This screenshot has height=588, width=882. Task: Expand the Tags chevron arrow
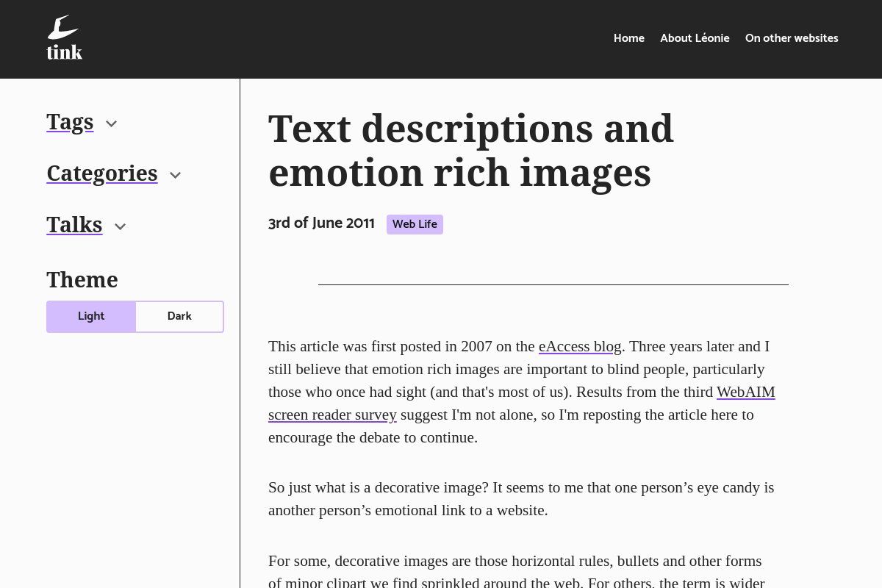(x=112, y=123)
